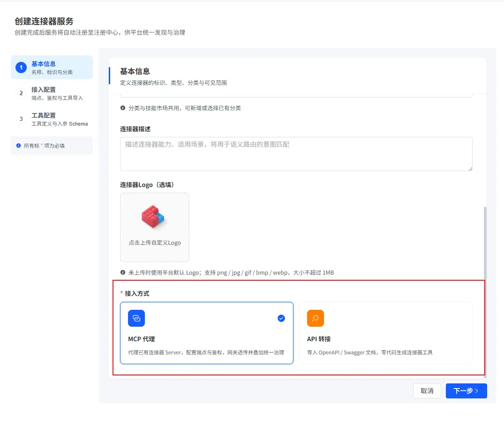Select the API 转接 access method card
The image size is (504, 427).
[386, 333]
